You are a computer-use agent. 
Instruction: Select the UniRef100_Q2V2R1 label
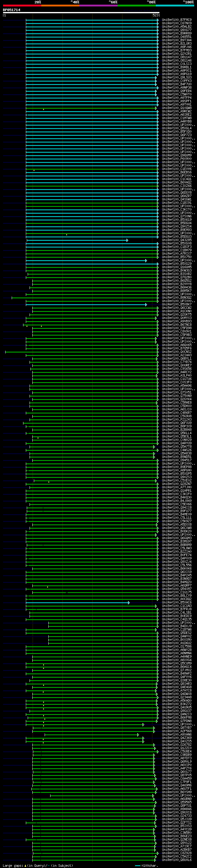tap(177, 54)
